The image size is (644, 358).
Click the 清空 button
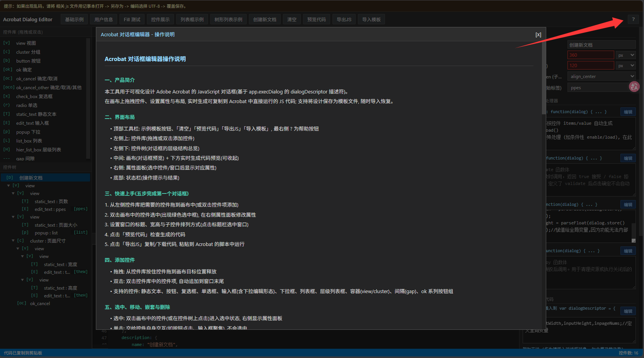(x=292, y=19)
